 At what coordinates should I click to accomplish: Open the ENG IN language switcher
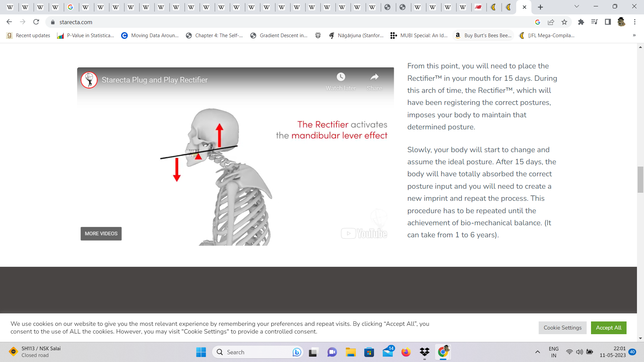coord(554,352)
